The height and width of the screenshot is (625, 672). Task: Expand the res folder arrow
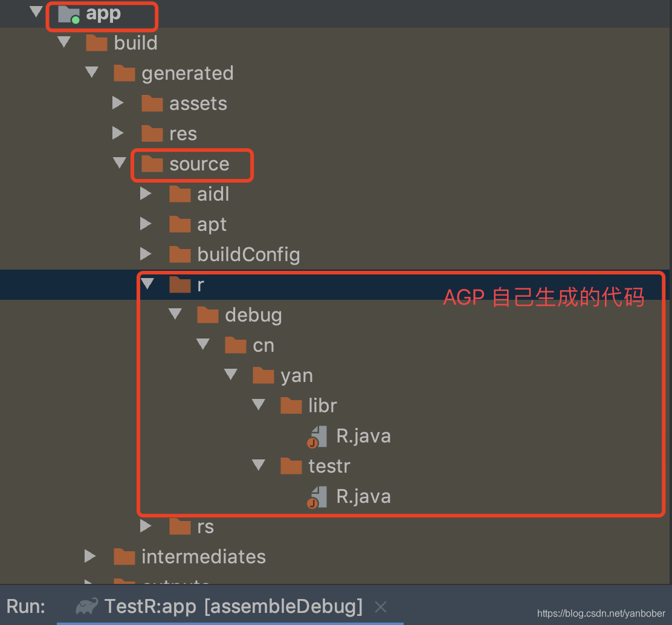click(118, 133)
